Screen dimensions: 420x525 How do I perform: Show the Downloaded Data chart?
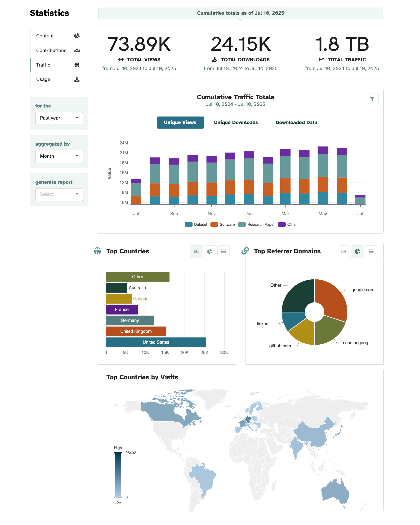click(x=296, y=122)
